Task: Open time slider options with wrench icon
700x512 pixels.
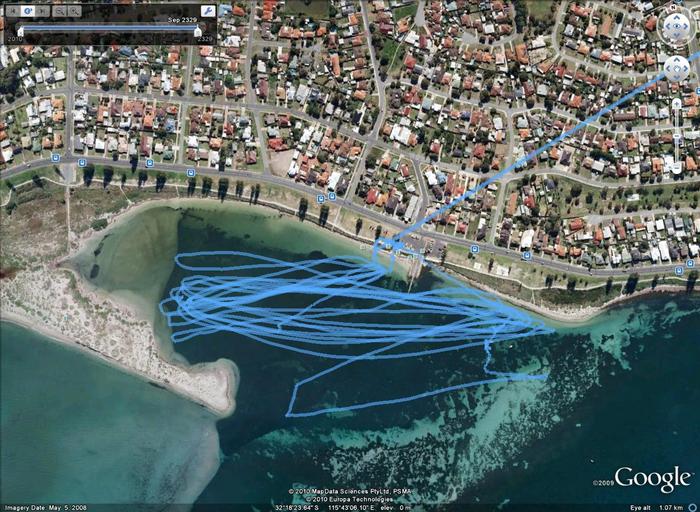Action: (207, 11)
